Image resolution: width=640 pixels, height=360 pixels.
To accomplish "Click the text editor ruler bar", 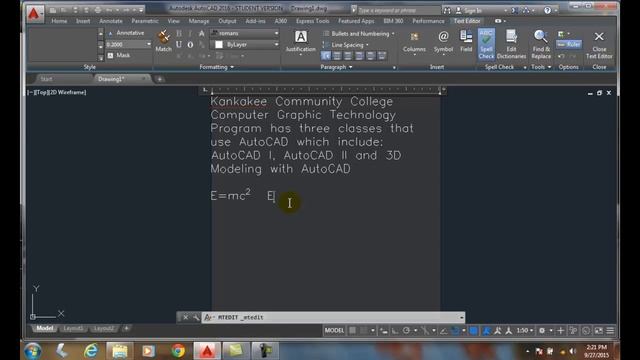I will 325,90.
